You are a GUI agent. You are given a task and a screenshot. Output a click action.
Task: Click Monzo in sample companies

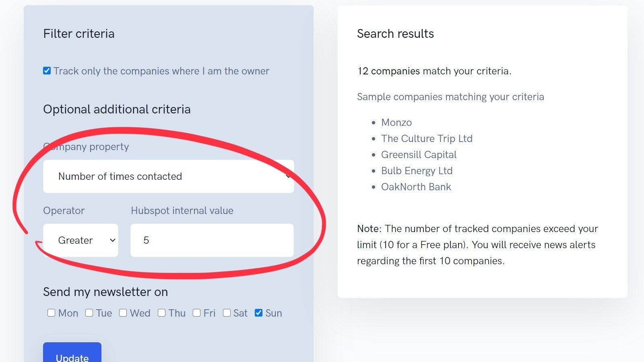pos(396,122)
